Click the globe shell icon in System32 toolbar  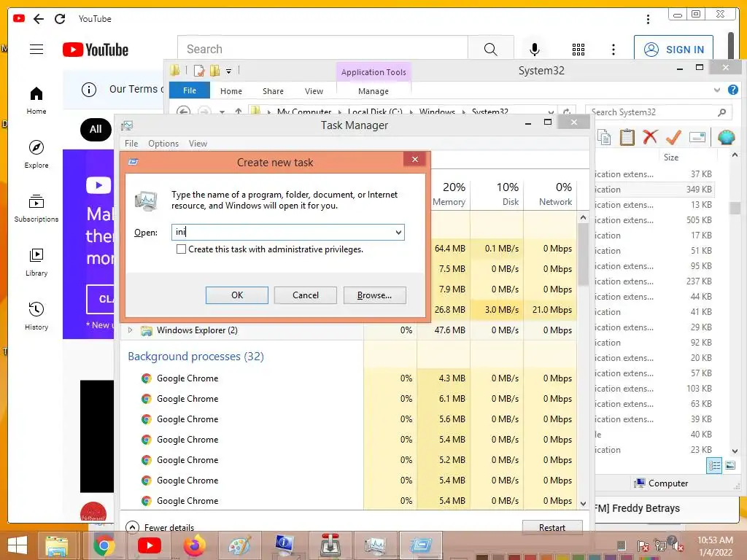(x=726, y=137)
